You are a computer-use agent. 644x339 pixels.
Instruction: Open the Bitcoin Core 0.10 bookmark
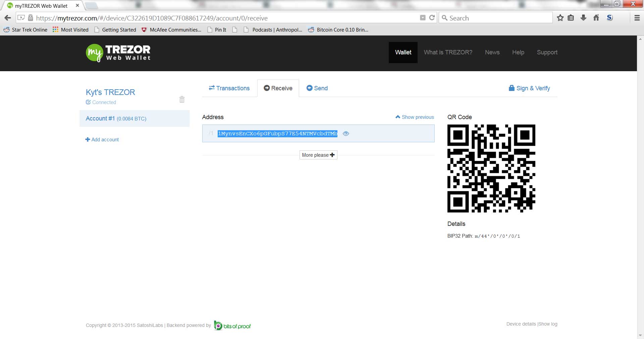(338, 30)
